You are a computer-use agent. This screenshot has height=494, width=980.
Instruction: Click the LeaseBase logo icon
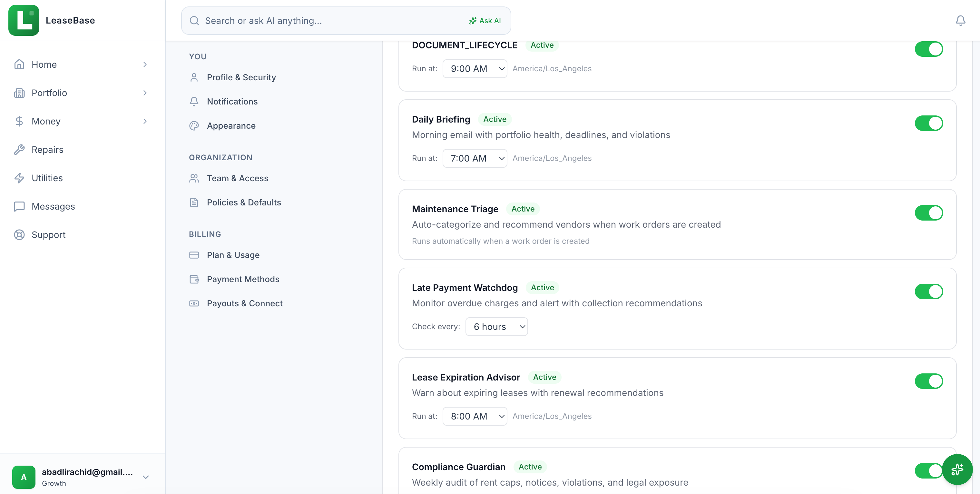point(24,21)
